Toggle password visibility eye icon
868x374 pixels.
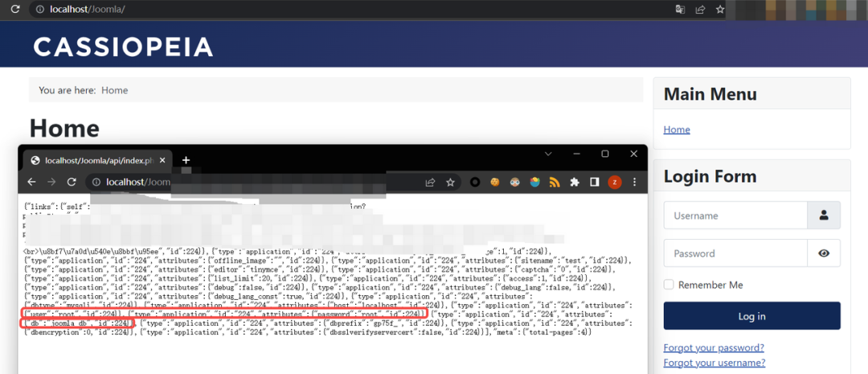pos(824,253)
